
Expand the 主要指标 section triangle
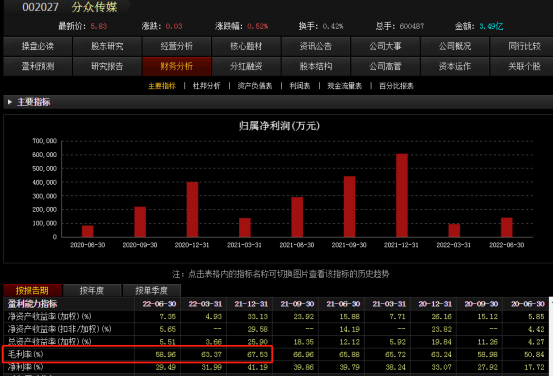pos(10,102)
